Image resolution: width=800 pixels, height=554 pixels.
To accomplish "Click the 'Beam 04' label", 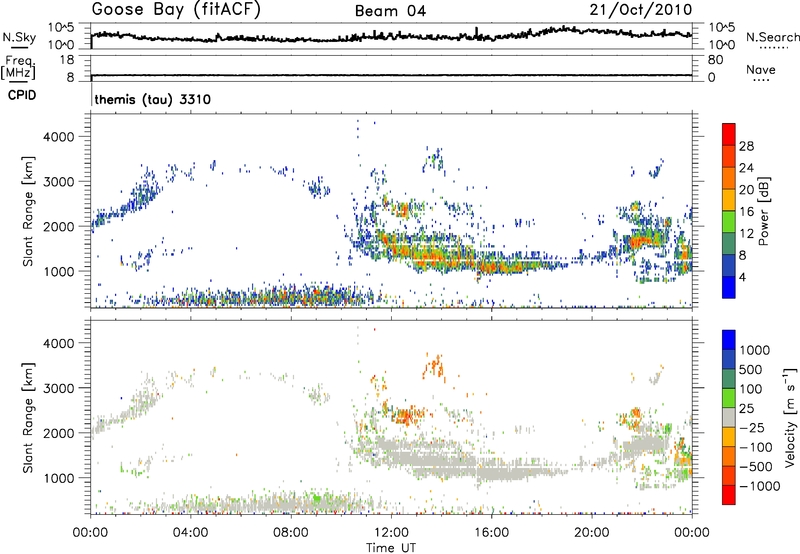I will (x=390, y=11).
